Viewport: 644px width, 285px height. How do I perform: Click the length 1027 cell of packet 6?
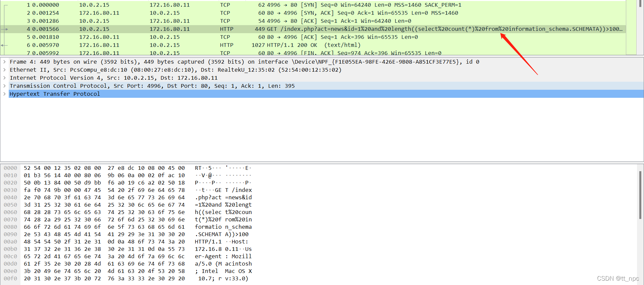pyautogui.click(x=258, y=45)
